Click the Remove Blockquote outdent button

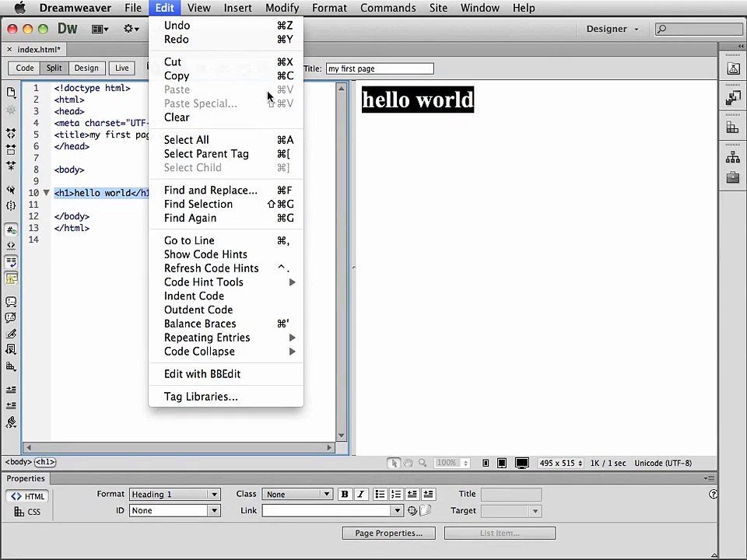coord(412,495)
